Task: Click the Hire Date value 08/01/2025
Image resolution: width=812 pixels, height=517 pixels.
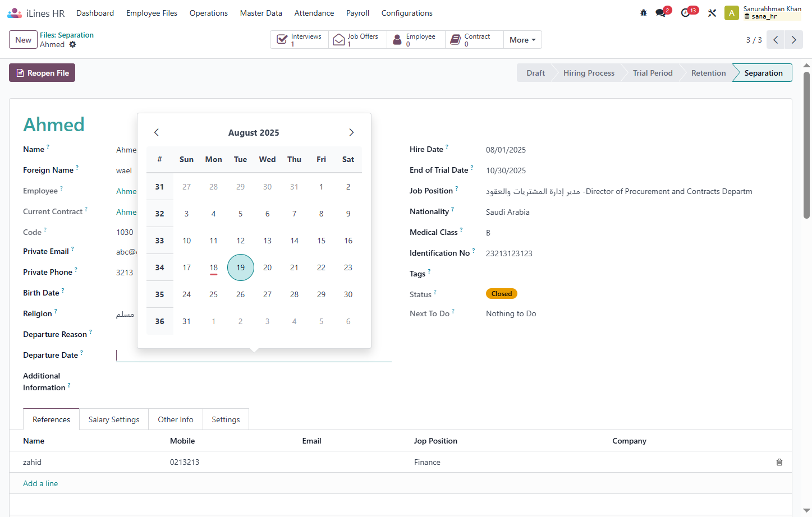Action: (506, 150)
